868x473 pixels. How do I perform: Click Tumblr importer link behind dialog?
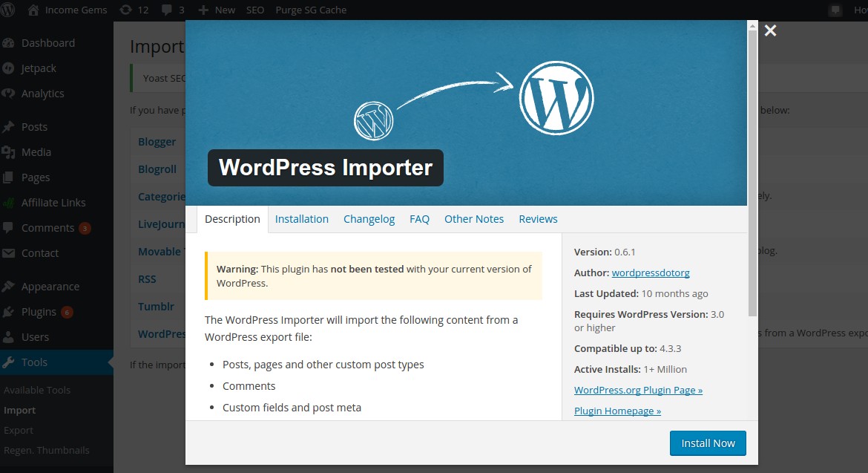click(x=156, y=306)
